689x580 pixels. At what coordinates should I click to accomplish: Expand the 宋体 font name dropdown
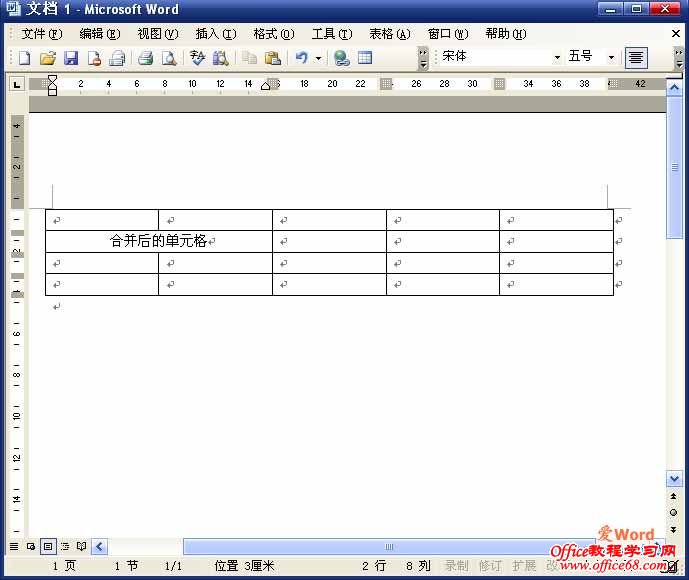(557, 58)
